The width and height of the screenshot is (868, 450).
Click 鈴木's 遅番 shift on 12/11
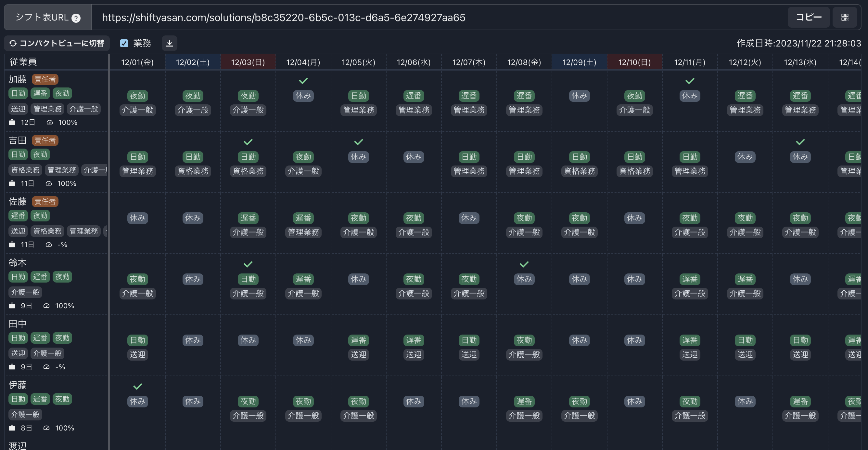pos(690,279)
